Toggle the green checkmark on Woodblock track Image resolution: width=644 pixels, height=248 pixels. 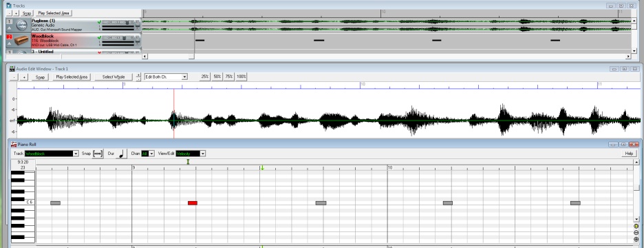point(99,37)
